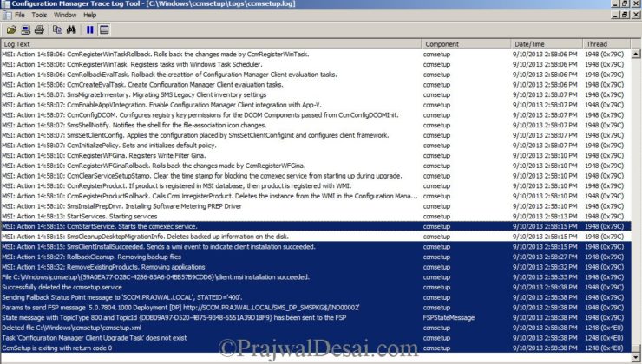Image resolution: width=642 pixels, height=364 pixels.
Task: Select the CcmRegisterWinTaskRollback log line
Action: click(x=315, y=55)
